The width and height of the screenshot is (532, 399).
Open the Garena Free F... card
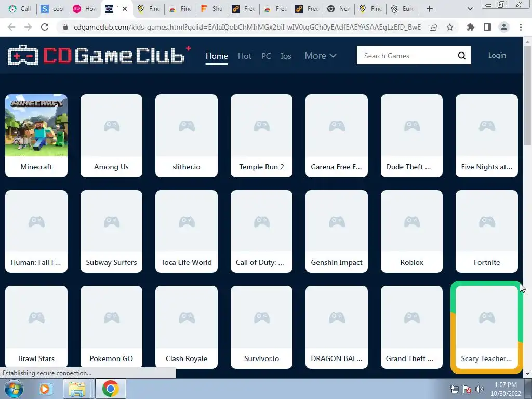pos(336,136)
